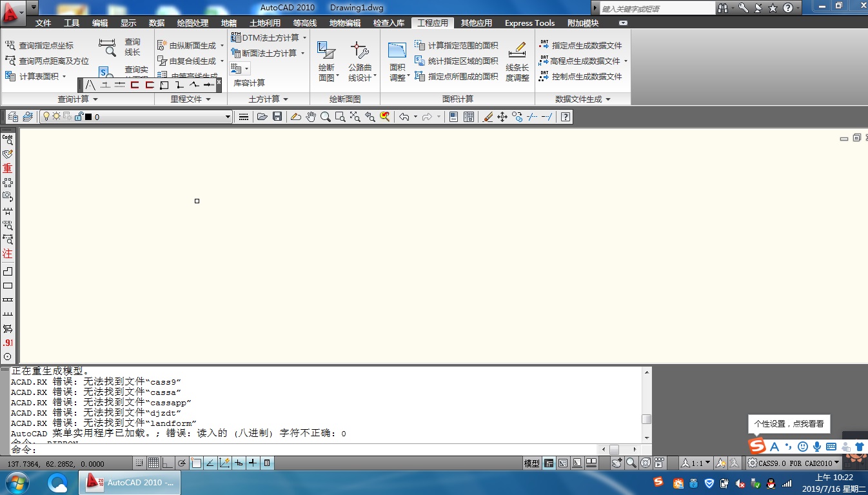Click the black layer color swatch
The image size is (868, 495).
click(x=88, y=117)
